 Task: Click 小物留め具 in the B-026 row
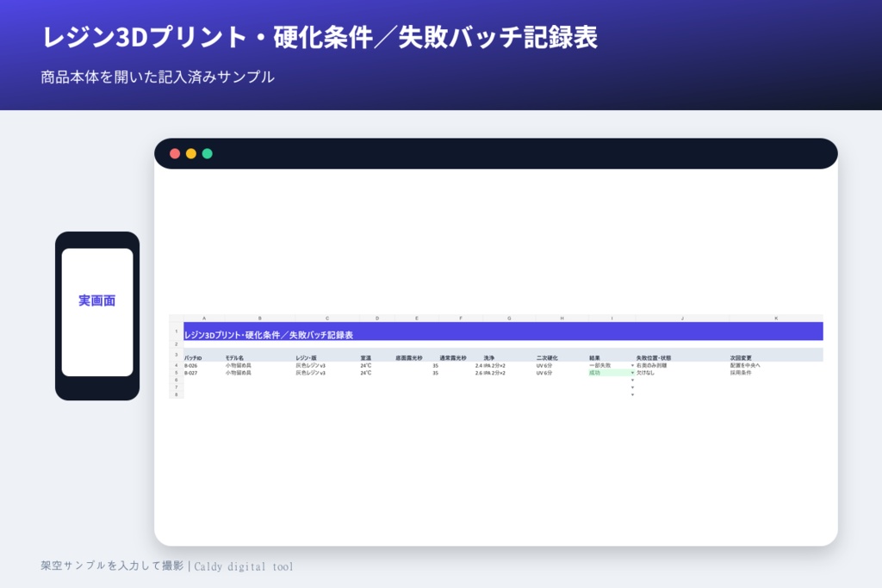pos(259,365)
